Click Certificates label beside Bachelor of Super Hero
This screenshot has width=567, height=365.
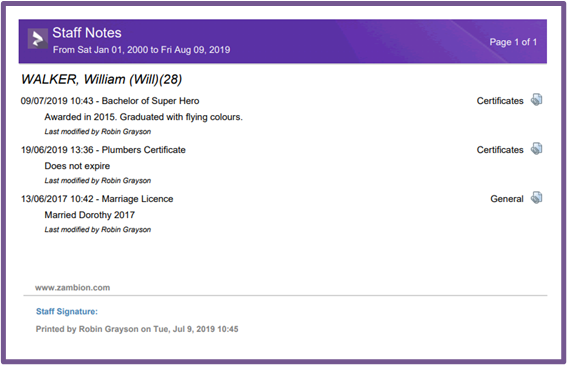click(500, 101)
